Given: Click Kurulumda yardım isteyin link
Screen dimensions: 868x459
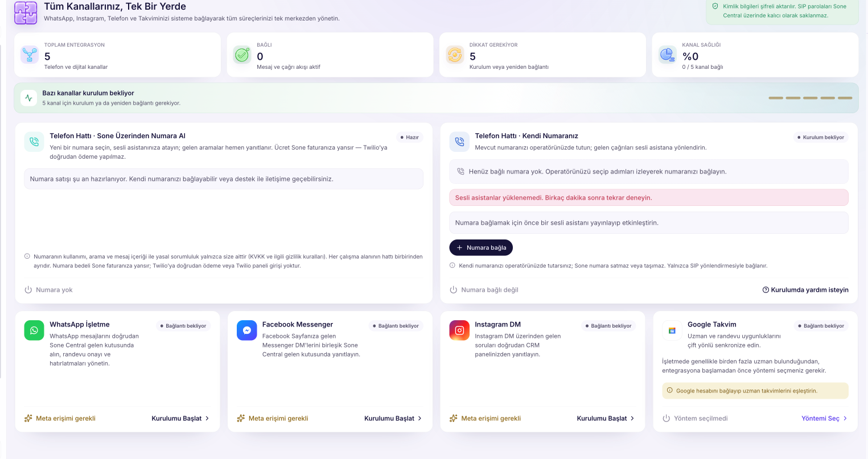Looking at the screenshot, I should [805, 290].
